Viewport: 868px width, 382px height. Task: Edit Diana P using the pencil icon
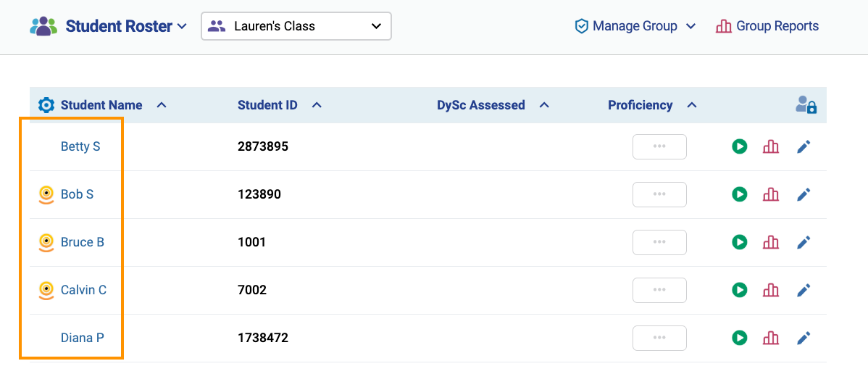tap(804, 337)
